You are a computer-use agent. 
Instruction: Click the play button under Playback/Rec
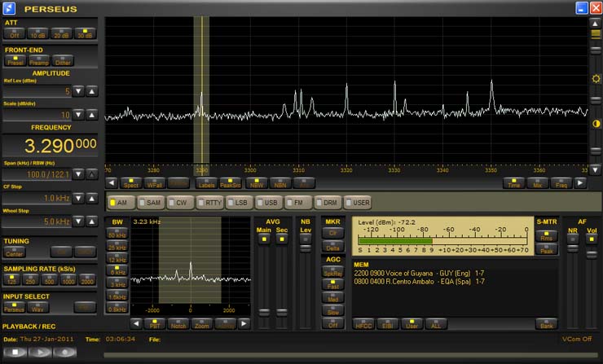tap(40, 352)
